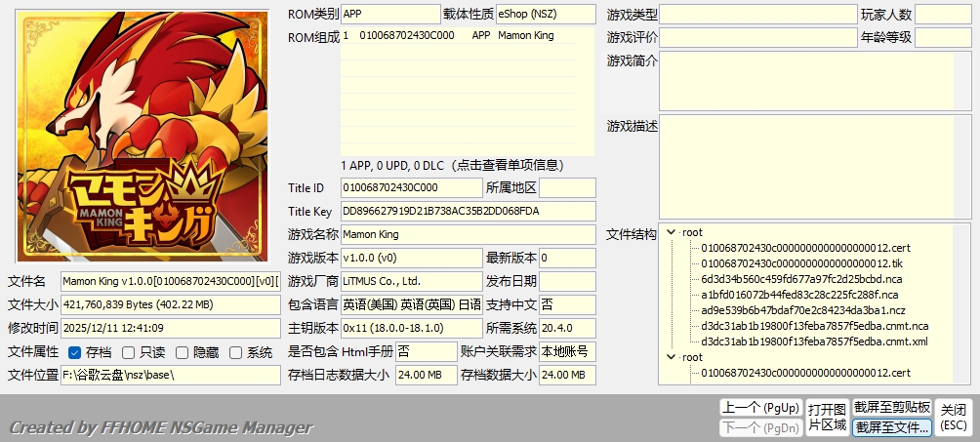Screen dimensions: 980x442
Task: Click the 文件大小 field 421,760,839 Bytes
Action: (171, 304)
